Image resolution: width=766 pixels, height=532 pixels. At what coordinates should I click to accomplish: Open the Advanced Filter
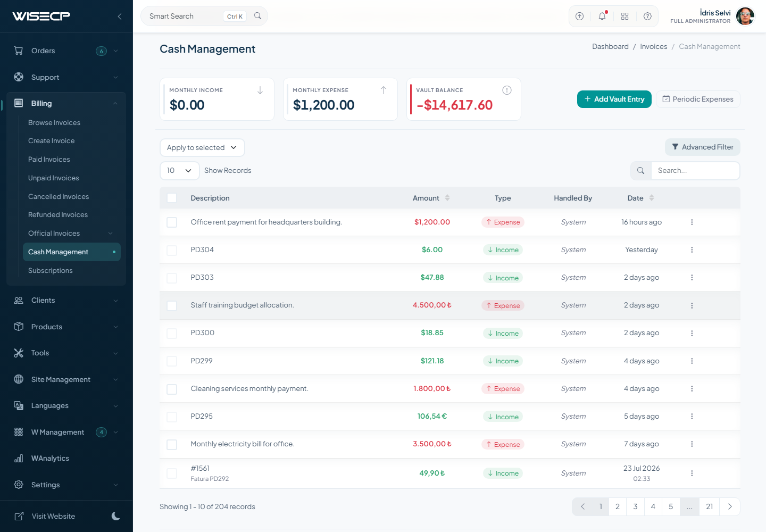pyautogui.click(x=703, y=147)
